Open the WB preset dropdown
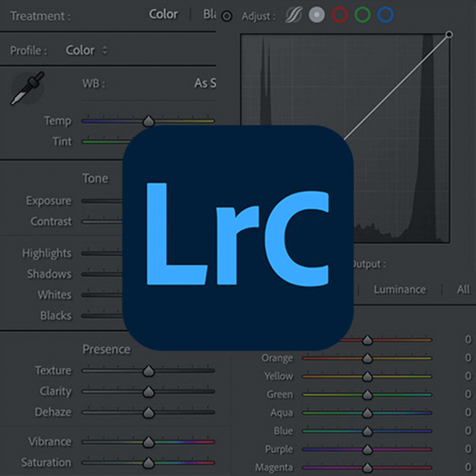The height and width of the screenshot is (476, 476). click(205, 83)
